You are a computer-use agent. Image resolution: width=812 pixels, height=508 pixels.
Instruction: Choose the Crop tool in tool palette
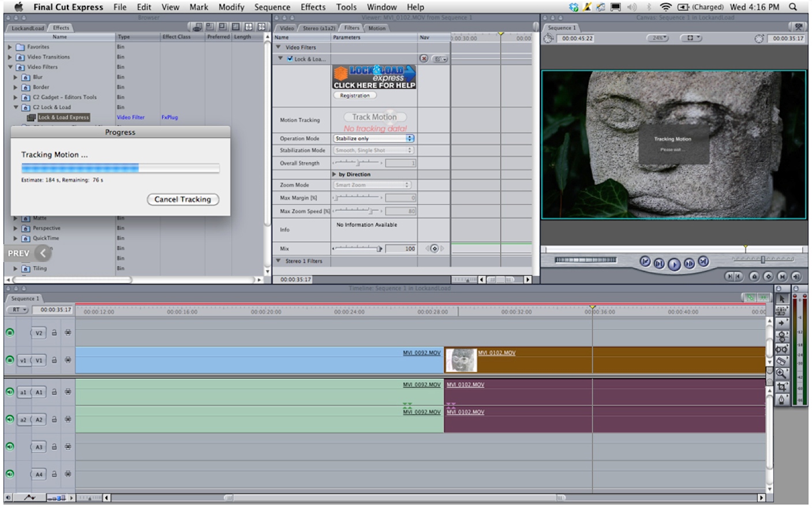tap(782, 386)
